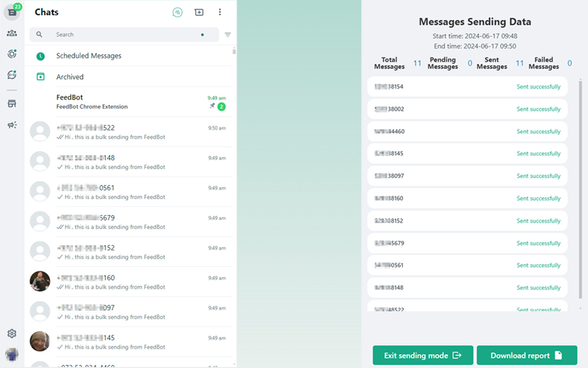Click the unread badge 2 on FeedBot chat
Image resolution: width=588 pixels, height=368 pixels.
pyautogui.click(x=221, y=107)
